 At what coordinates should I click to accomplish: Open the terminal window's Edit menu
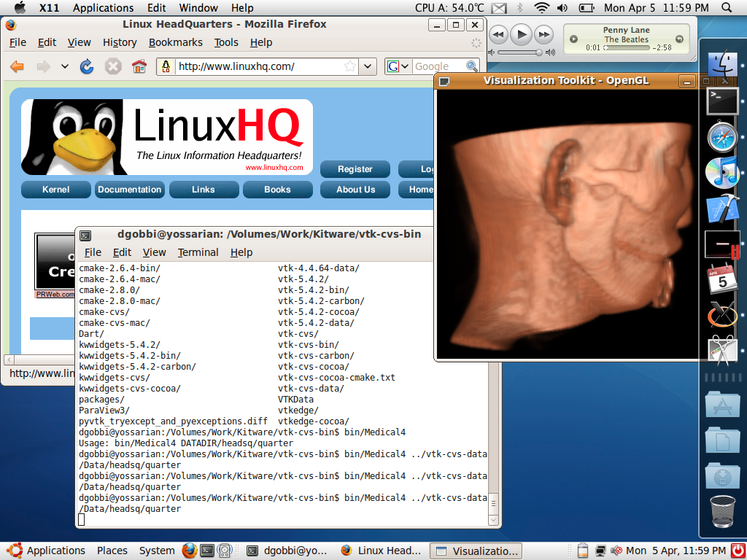pyautogui.click(x=122, y=252)
